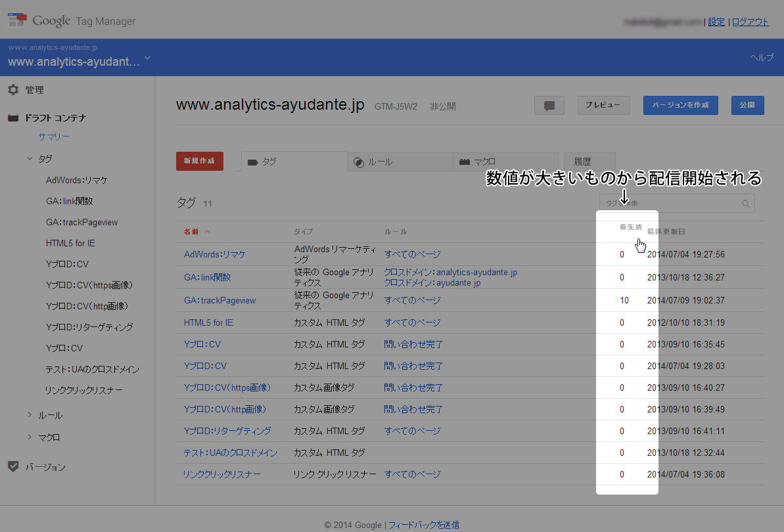The image size is (784, 532).
Task: Click the Google Tag Manager logo icon
Action: [17, 20]
